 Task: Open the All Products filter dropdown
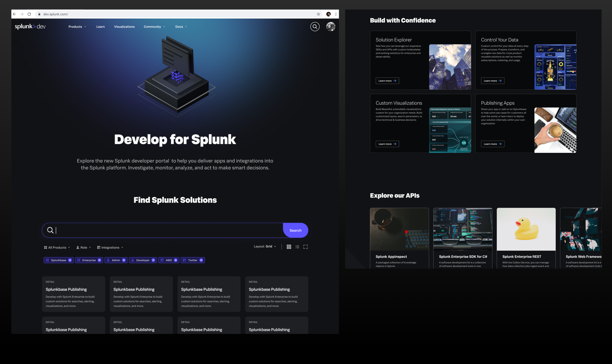coord(57,247)
